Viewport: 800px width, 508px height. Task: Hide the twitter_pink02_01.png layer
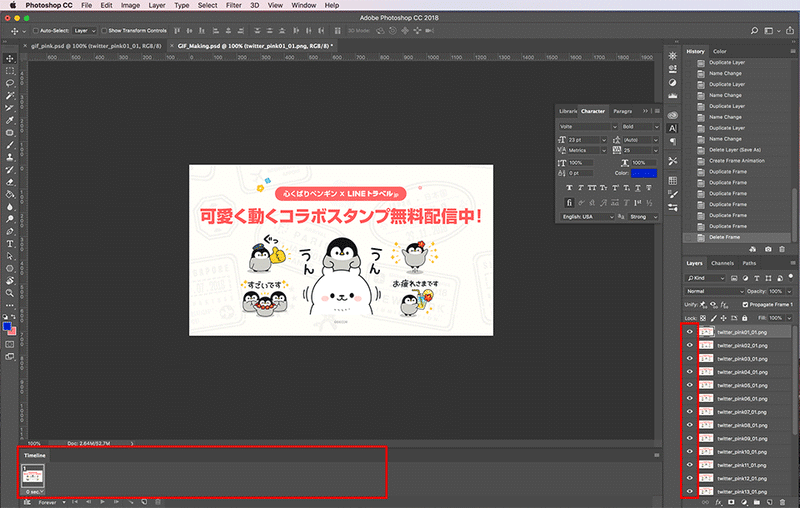(690, 345)
